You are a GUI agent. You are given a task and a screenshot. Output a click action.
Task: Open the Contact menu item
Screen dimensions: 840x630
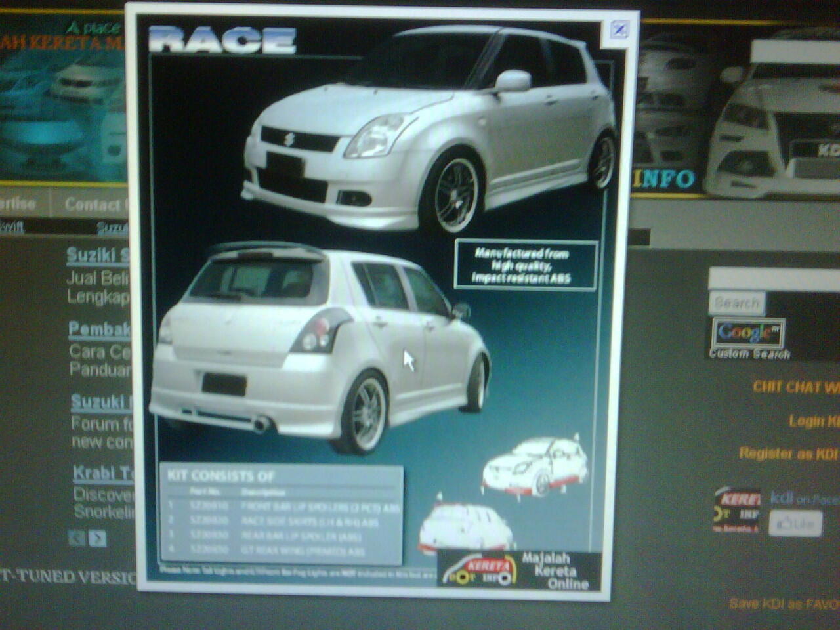[96, 205]
